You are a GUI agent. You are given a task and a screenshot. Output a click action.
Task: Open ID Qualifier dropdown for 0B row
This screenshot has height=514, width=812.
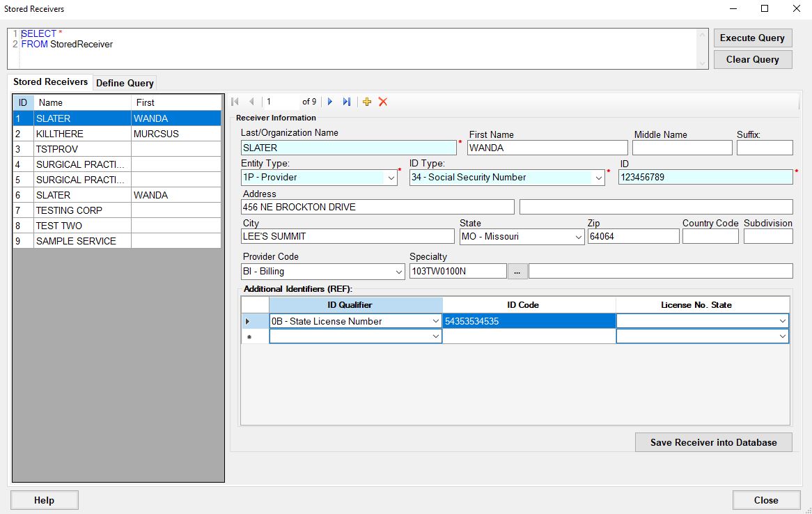(x=435, y=321)
